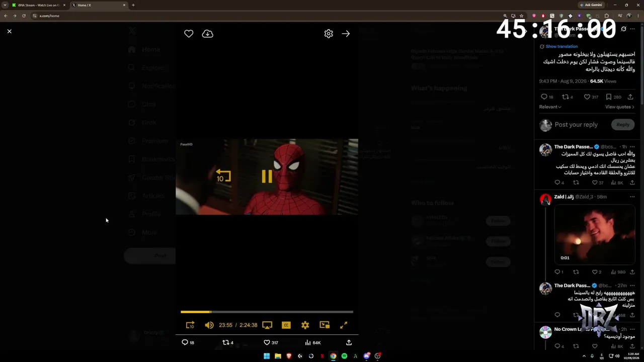Viewport: 644px width, 362px height.
Task: Click the AirPlay cast icon in player
Action: click(x=267, y=325)
